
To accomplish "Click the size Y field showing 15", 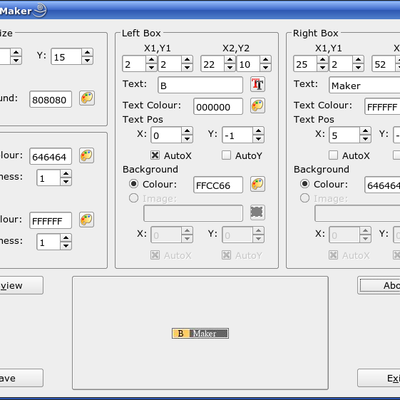I will [66, 57].
